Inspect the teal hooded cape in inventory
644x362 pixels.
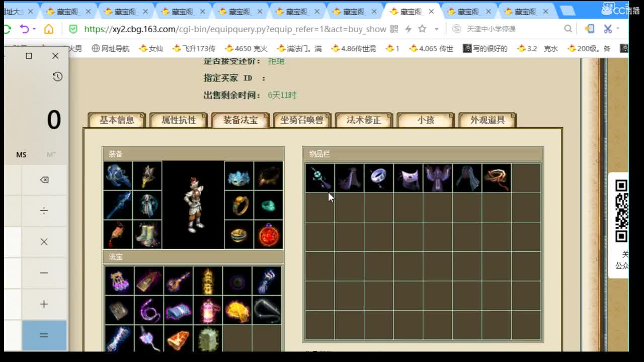pos(467,178)
